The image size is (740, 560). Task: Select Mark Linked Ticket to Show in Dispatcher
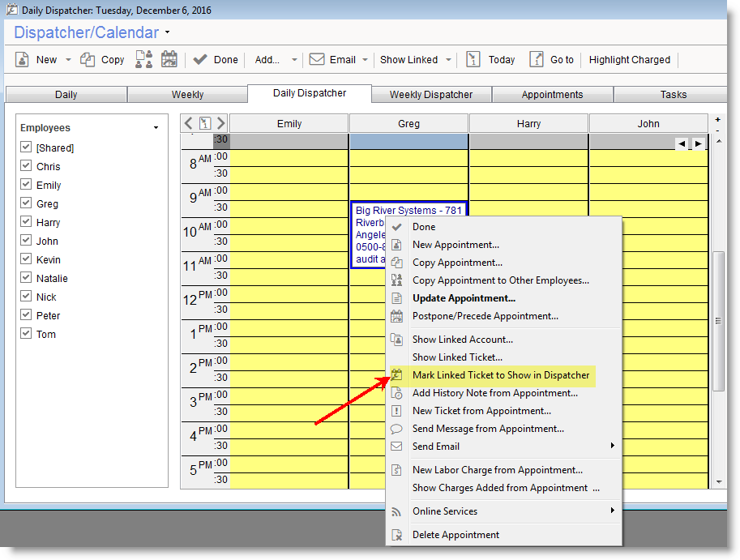(500, 375)
